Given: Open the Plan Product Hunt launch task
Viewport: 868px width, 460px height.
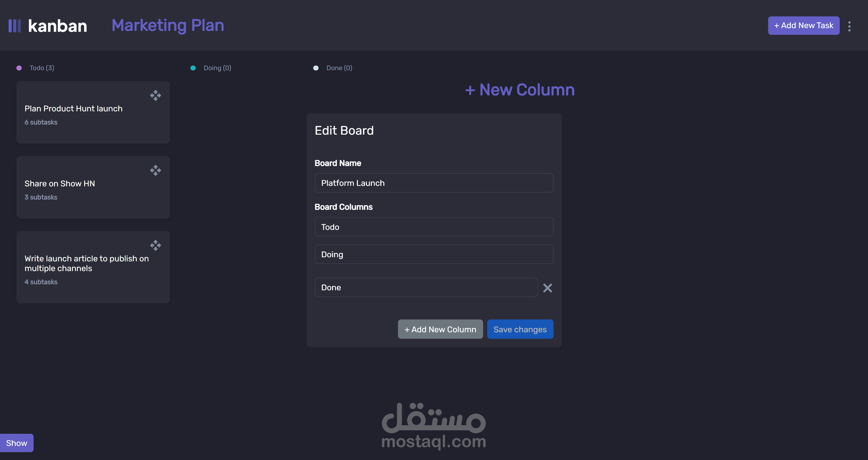Looking at the screenshot, I should click(73, 109).
